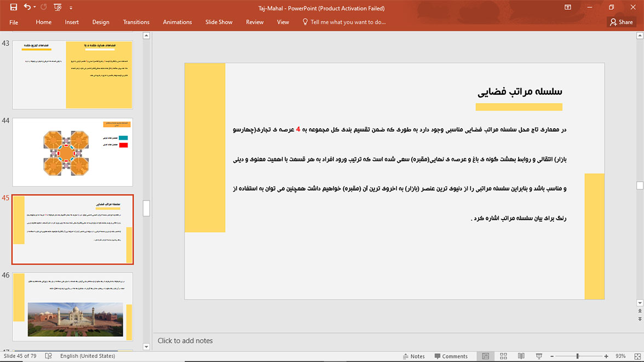Toggle Normal view button in status bar
This screenshot has height=362, width=644.
(486, 356)
